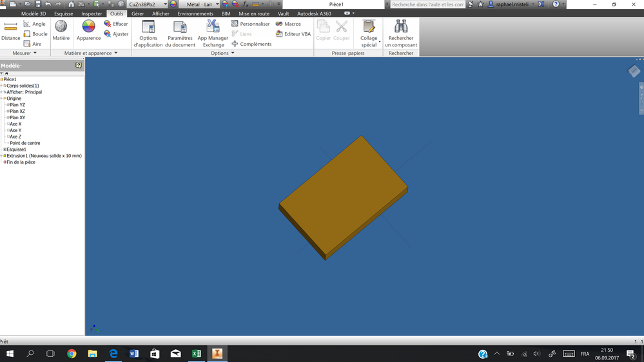This screenshot has height=362, width=644.
Task: Switch to the Esquisse tab
Action: tap(64, 14)
